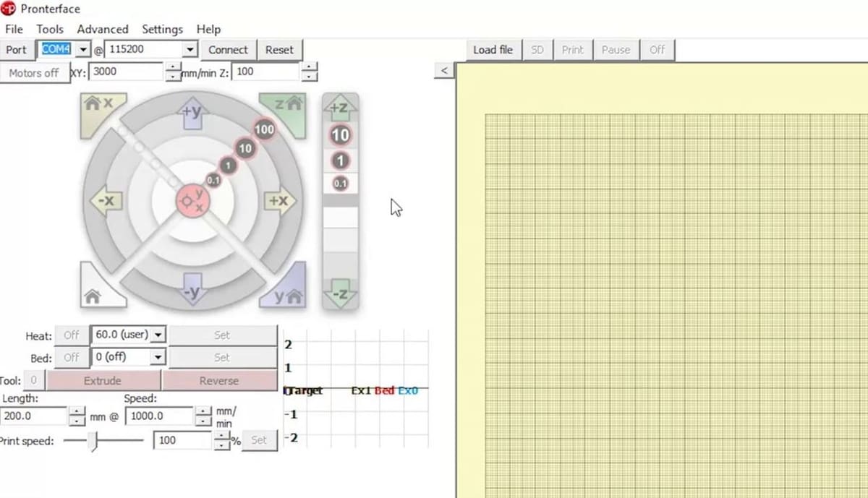The width and height of the screenshot is (868, 498).
Task: Click the Load file button
Action: point(493,50)
